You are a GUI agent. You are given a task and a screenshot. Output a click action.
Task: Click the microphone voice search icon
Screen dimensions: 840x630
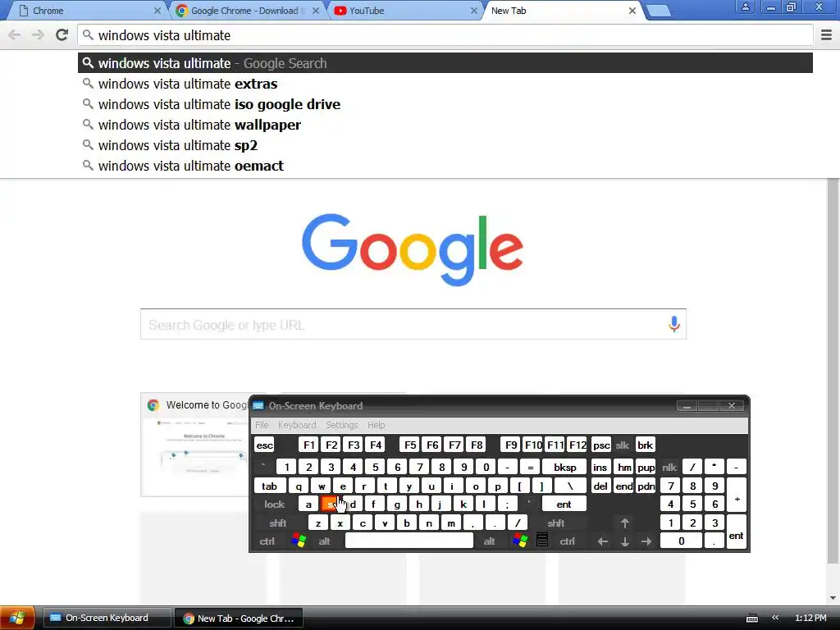pyautogui.click(x=674, y=324)
